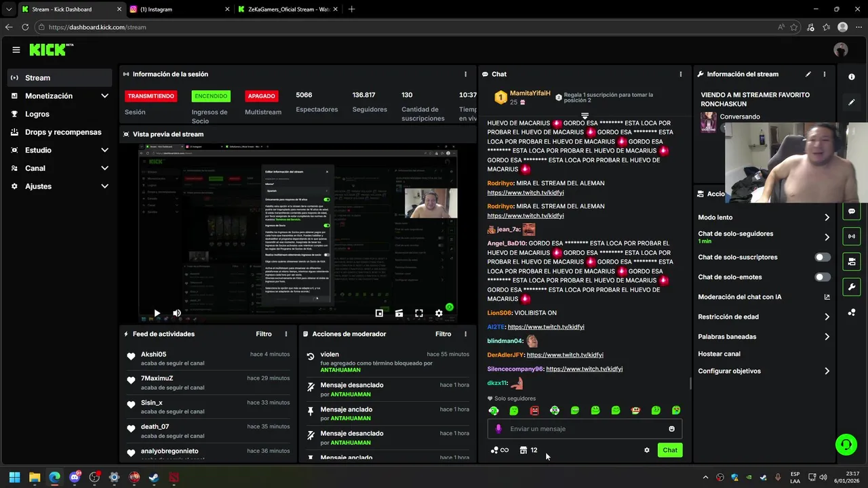
Task: Toggle camera preview icon in right rail
Action: pos(852,262)
